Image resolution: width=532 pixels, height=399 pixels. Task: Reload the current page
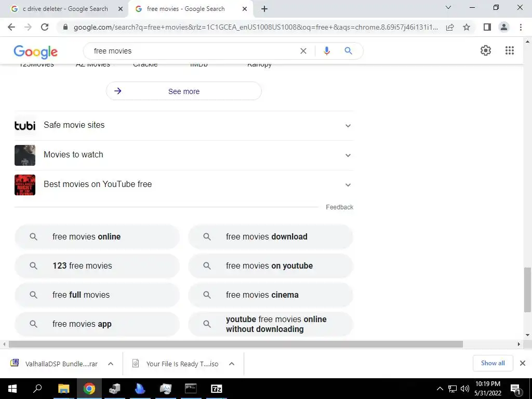point(45,27)
